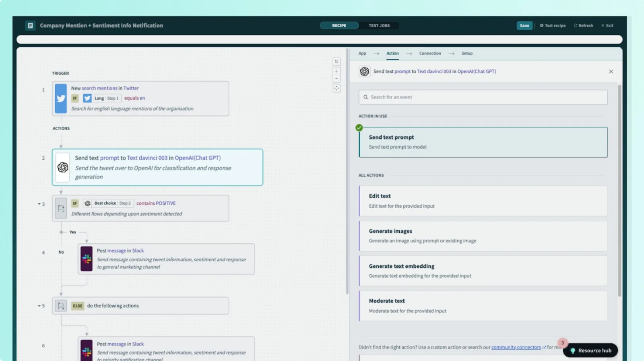
Task: Select step 2 Send text prompt card
Action: [157, 167]
